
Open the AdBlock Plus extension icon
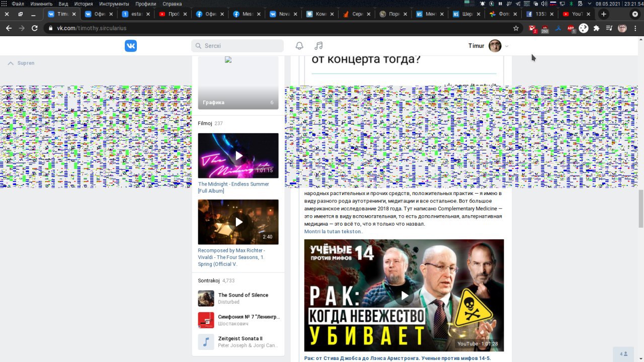click(571, 29)
